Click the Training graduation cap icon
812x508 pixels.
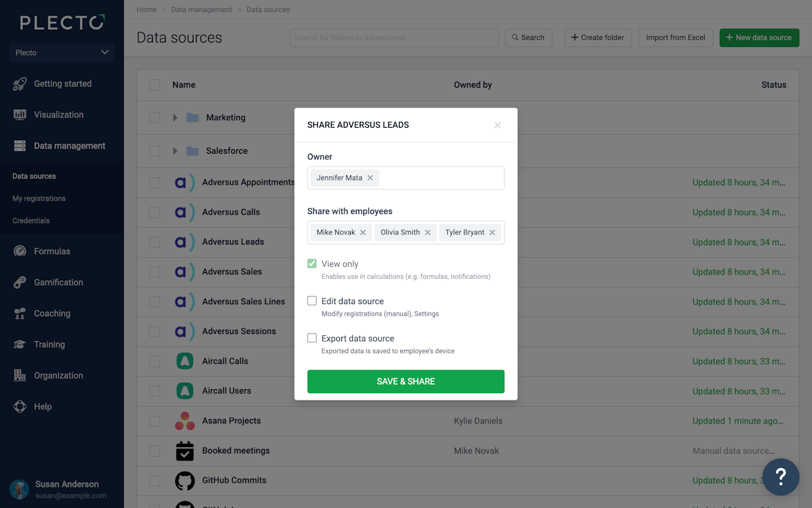[20, 345]
